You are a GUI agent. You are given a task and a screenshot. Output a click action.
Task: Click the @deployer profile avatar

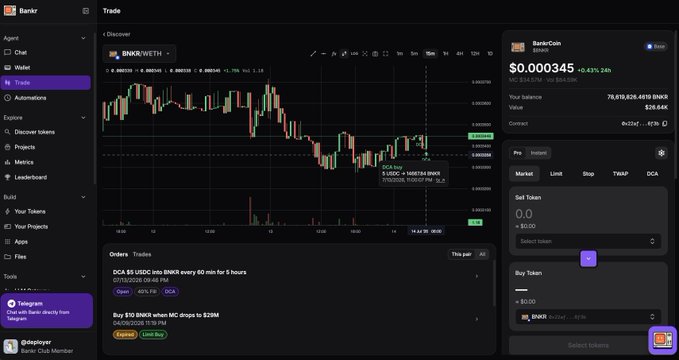point(11,347)
